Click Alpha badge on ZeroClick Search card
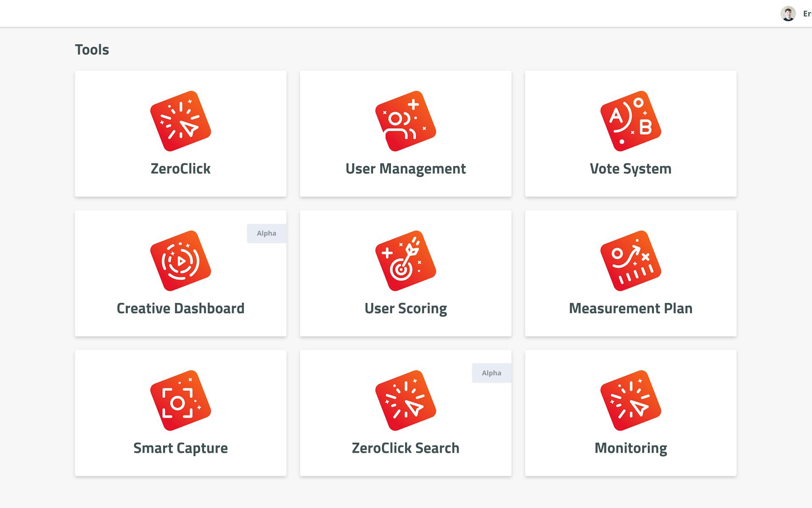The image size is (812, 508). (x=491, y=373)
